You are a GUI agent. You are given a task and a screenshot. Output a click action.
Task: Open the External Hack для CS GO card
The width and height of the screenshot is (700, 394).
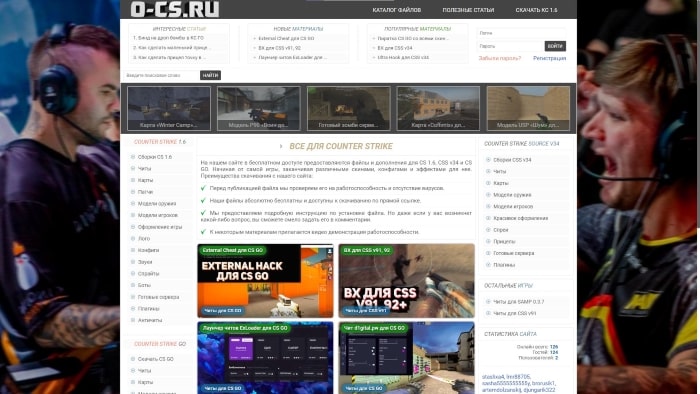(265, 281)
